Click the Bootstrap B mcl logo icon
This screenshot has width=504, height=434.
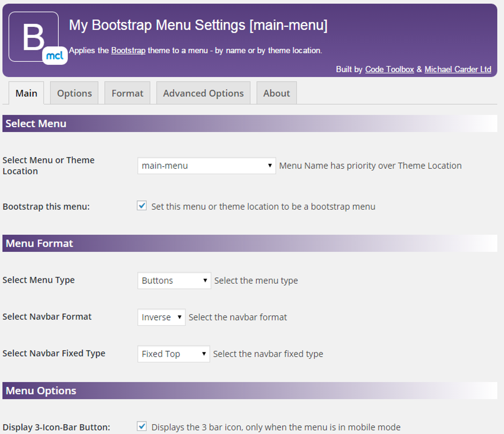click(38, 38)
